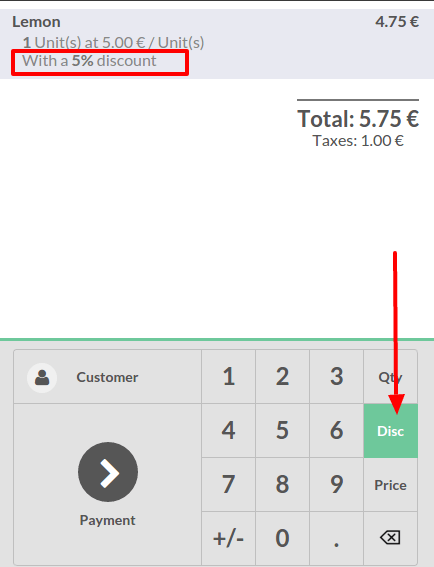Viewport: 434px width, 567px height.
Task: Click the backspace delete key icon
Action: (390, 537)
